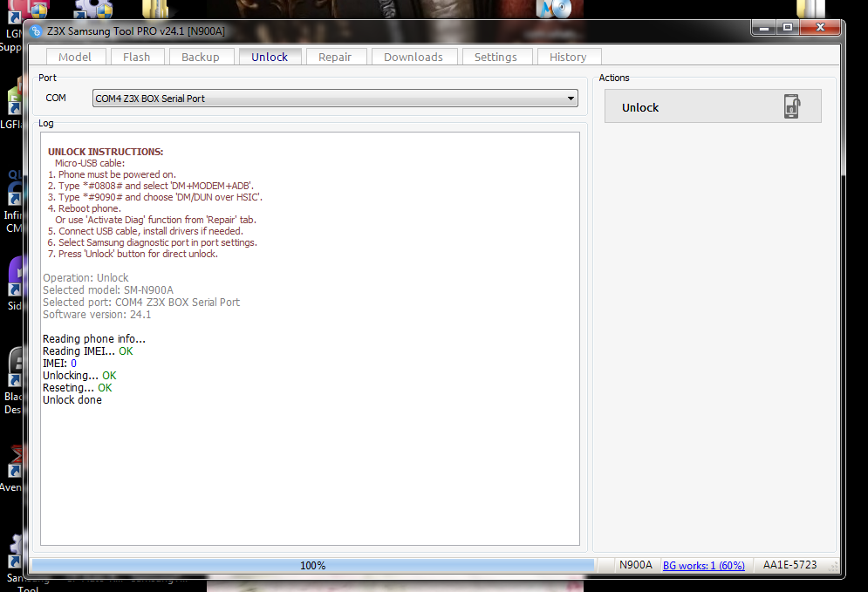Screen dimensions: 868x592
Task: Go to the Backup tab
Action: [x=201, y=57]
